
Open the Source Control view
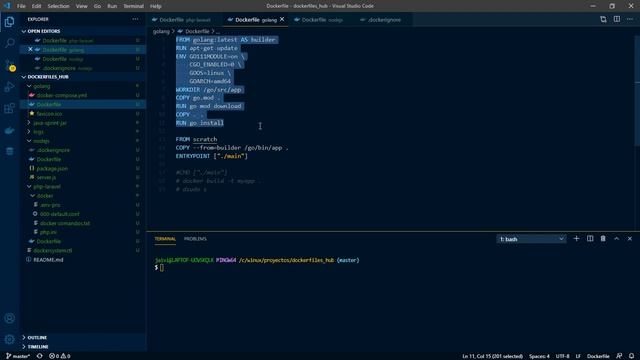(9, 65)
